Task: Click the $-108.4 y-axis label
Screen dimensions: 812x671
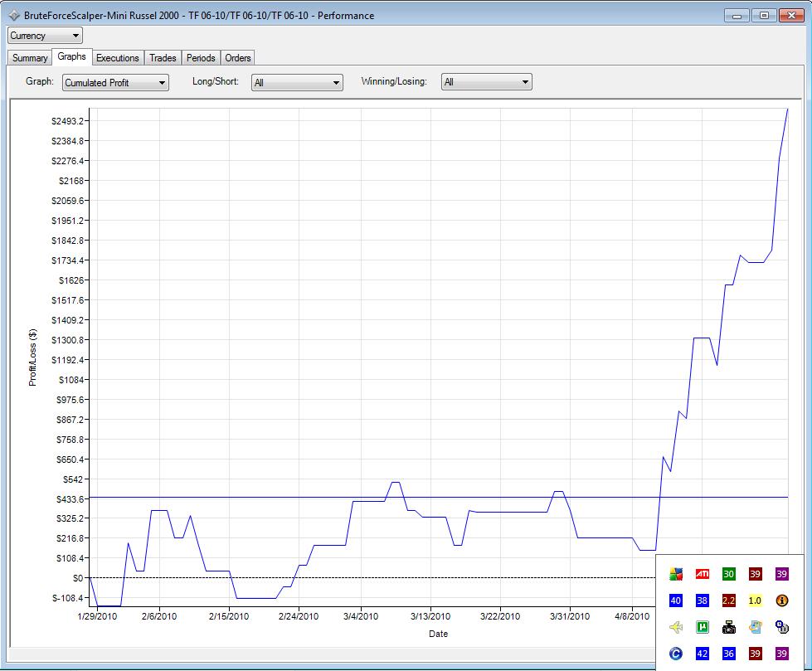Action: [68, 598]
